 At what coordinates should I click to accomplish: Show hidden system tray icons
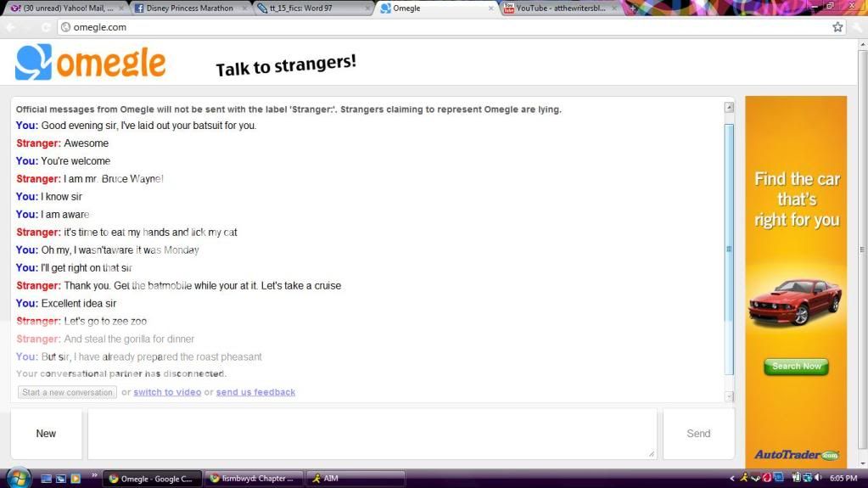[x=732, y=479]
